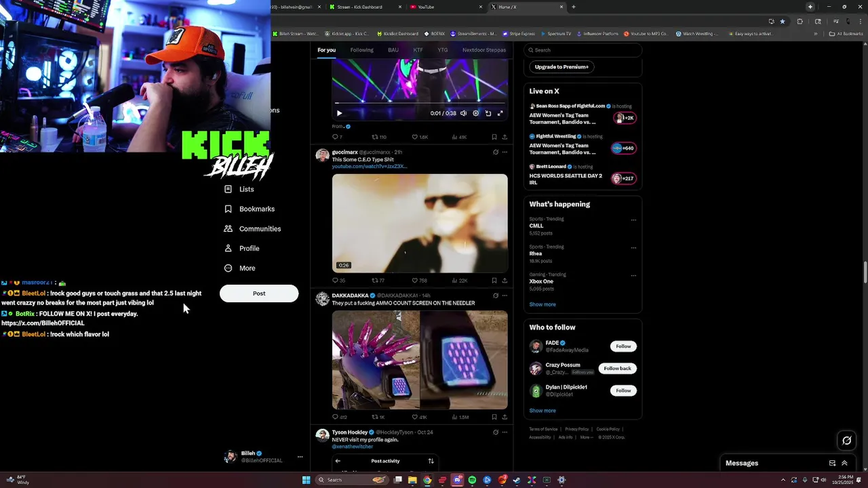The height and width of the screenshot is (488, 868).
Task: Open options for the CMLL trend
Action: 633,220
